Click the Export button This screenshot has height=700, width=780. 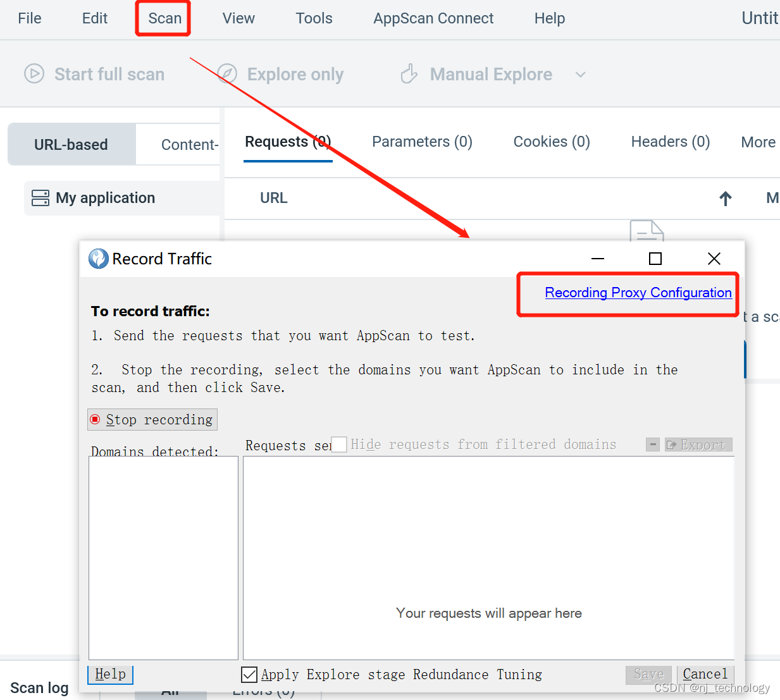pos(698,445)
